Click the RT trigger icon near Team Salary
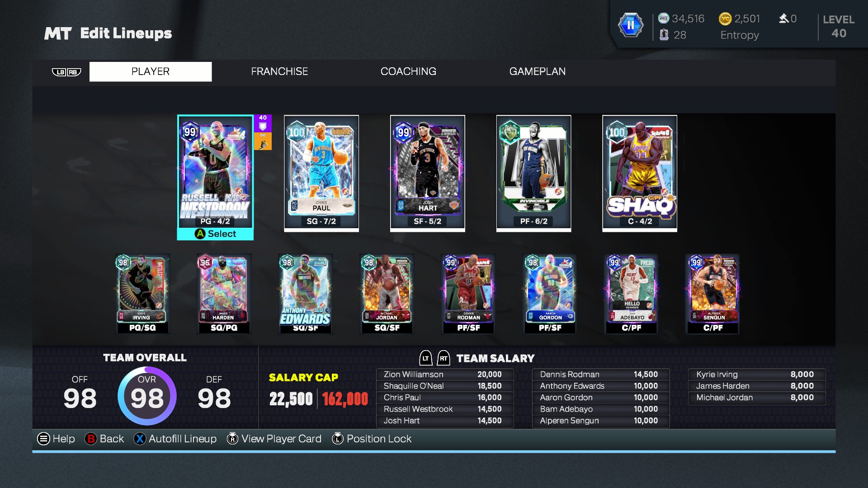The height and width of the screenshot is (488, 868). point(443,358)
